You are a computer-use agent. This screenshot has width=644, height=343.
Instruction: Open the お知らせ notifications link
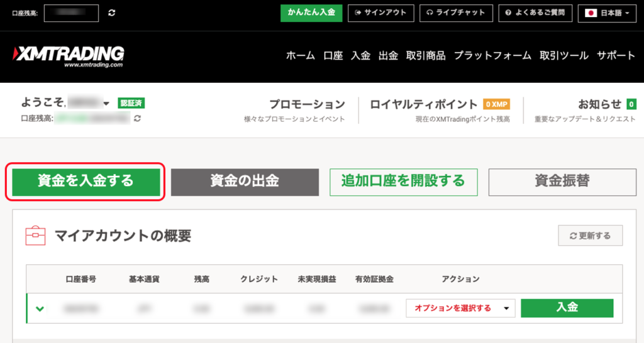point(599,104)
